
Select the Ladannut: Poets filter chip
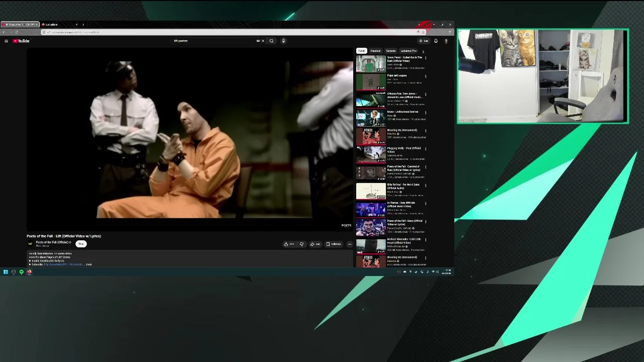coord(409,51)
